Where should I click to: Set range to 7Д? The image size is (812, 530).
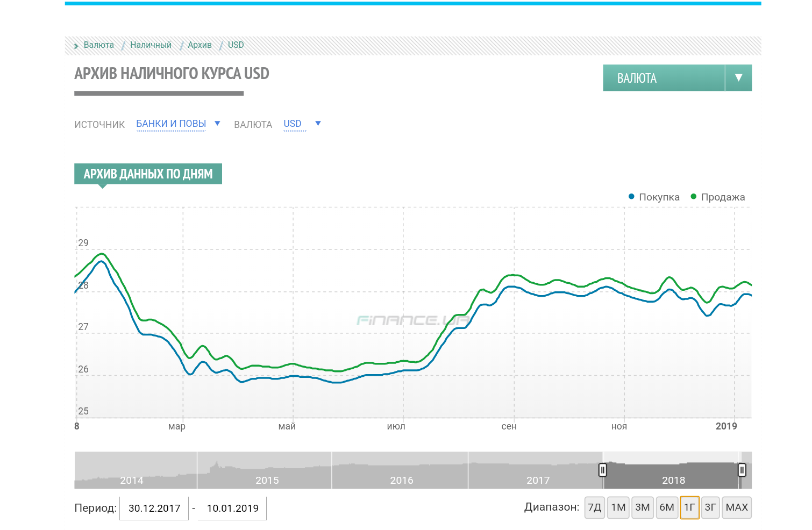pos(595,507)
